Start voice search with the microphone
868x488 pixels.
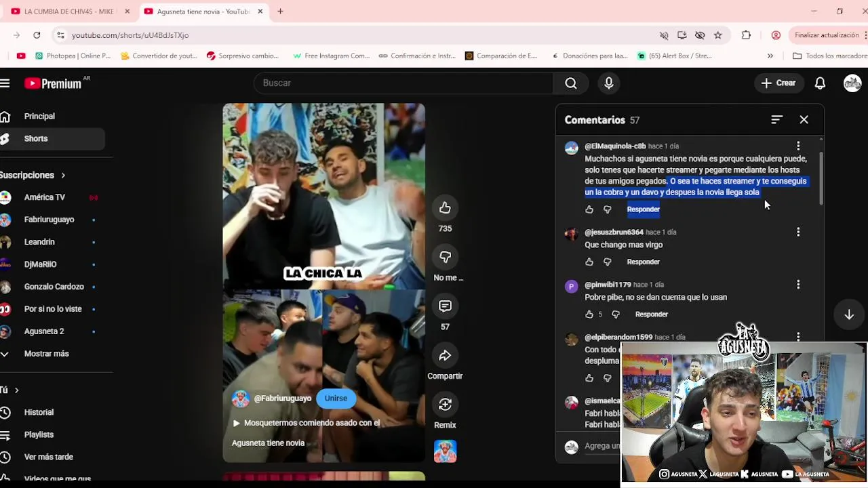coord(609,83)
